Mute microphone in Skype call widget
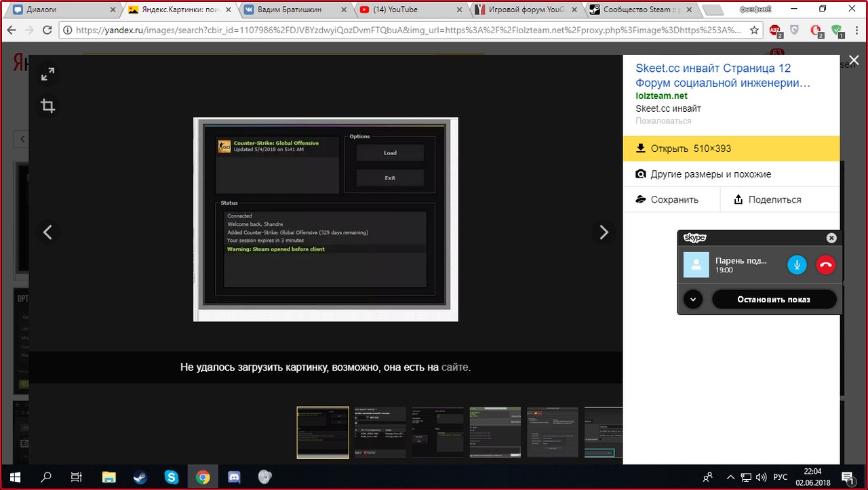The width and height of the screenshot is (868, 490). pyautogui.click(x=797, y=265)
